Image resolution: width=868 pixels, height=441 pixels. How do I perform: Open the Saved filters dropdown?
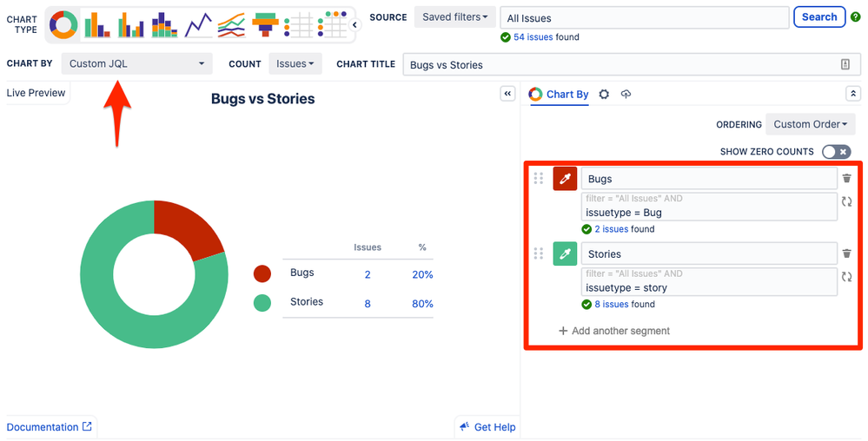[455, 17]
